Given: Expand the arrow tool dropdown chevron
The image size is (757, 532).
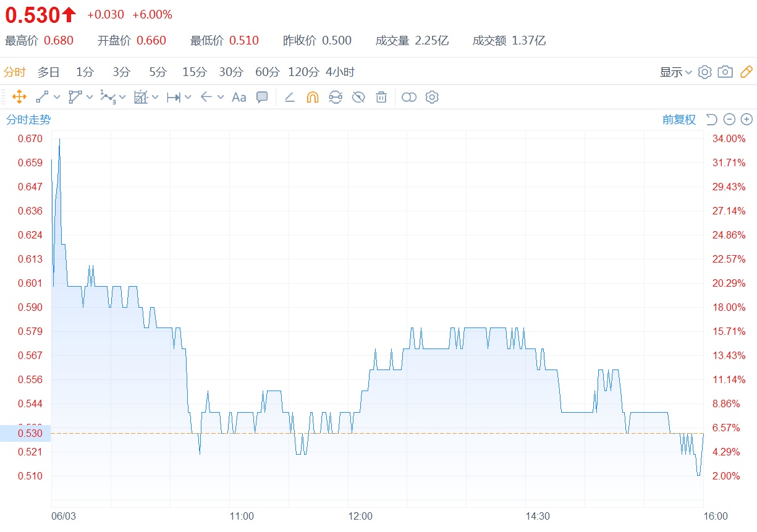Looking at the screenshot, I should (221, 97).
